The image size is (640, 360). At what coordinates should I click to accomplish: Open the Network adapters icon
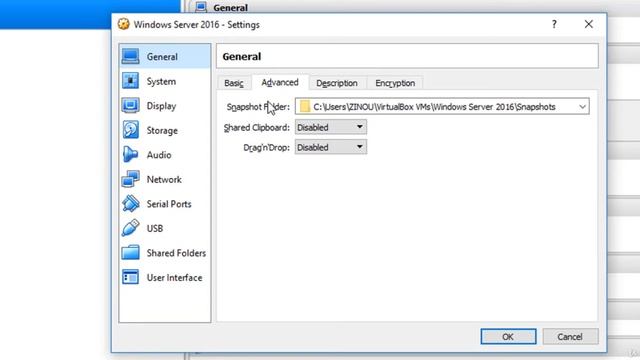[x=130, y=179]
